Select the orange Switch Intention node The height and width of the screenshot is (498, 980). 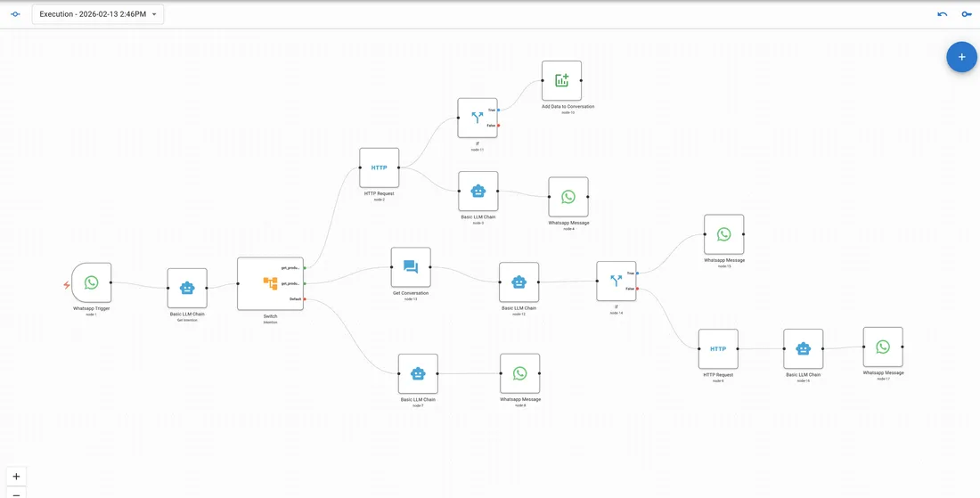(270, 283)
